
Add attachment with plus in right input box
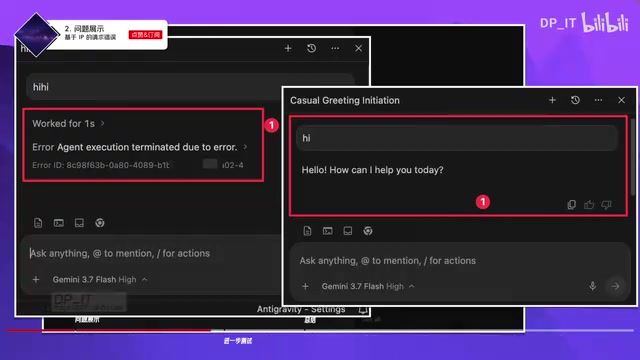pyautogui.click(x=305, y=287)
